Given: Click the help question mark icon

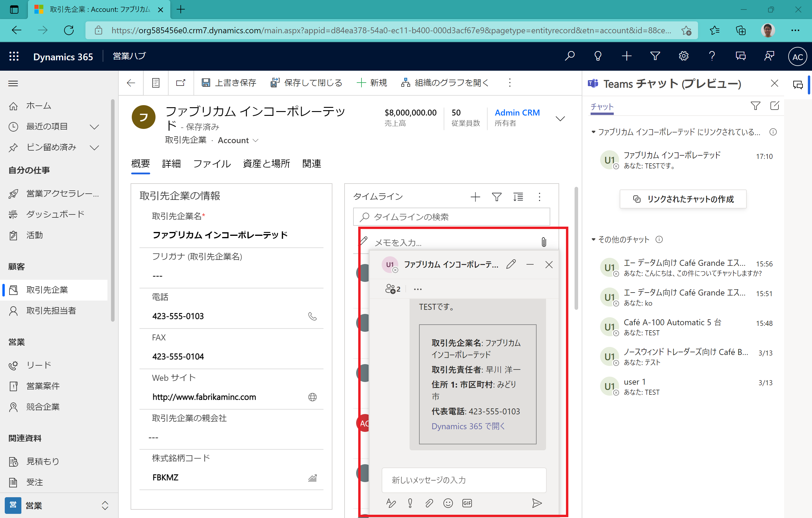Looking at the screenshot, I should [712, 56].
